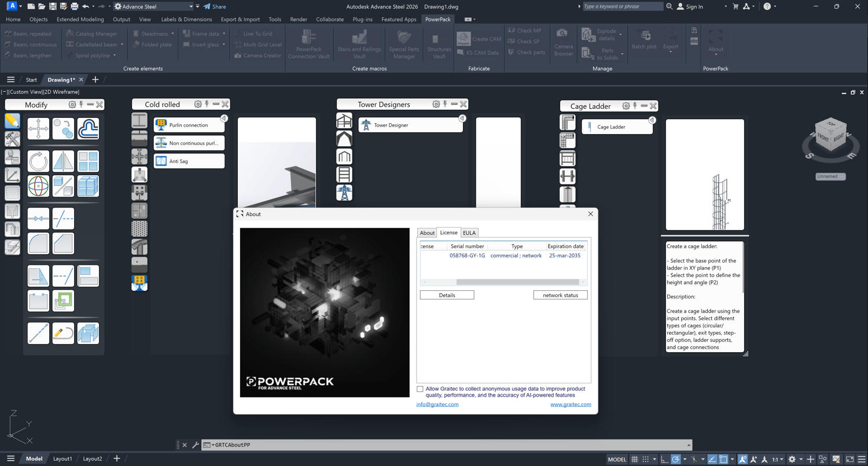The height and width of the screenshot is (466, 868).
Task: Expand the Castellated beam dropdown arrow
Action: (x=122, y=45)
